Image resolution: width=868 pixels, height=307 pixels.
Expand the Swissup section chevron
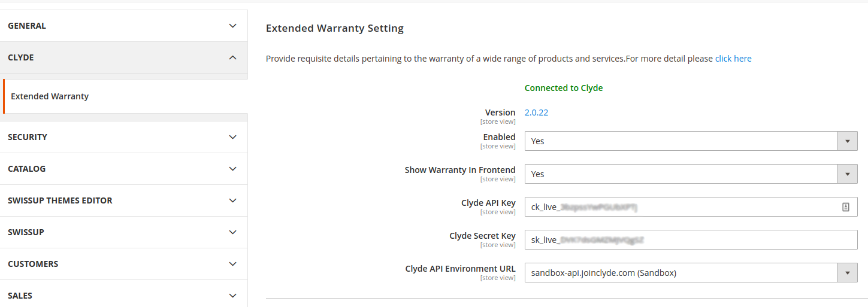coord(233,232)
